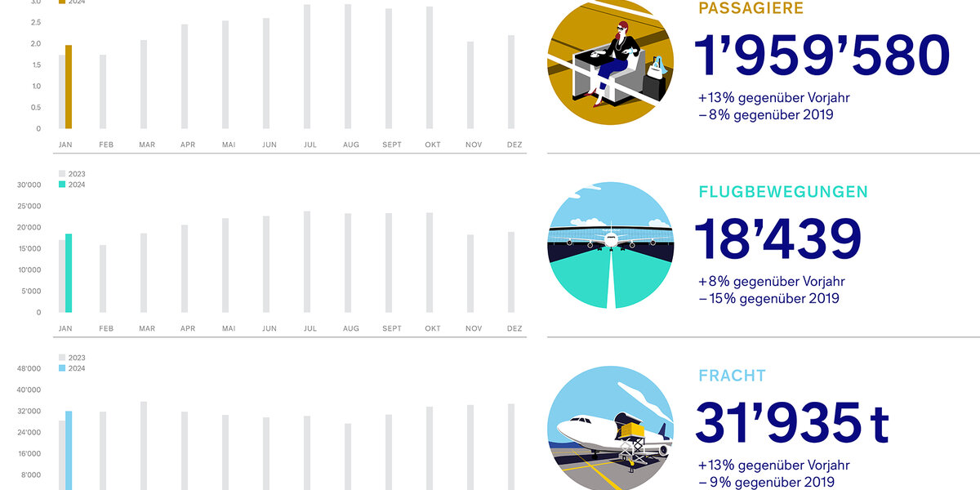The height and width of the screenshot is (490, 980).
Task: Click the FRACHT heading
Action: 732,376
